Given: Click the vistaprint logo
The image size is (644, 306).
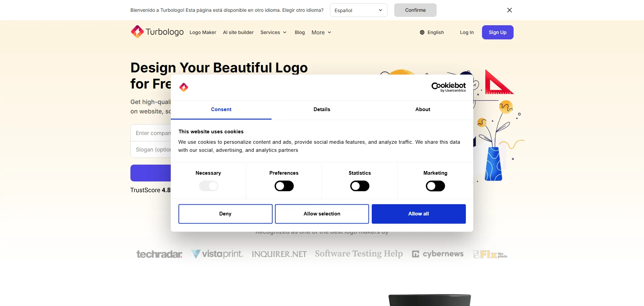Looking at the screenshot, I should 217,254.
